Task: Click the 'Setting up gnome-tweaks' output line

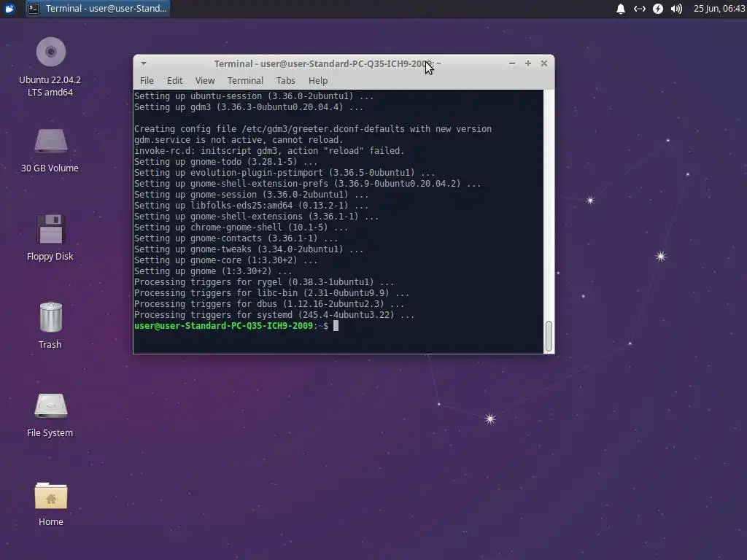Action: pos(248,249)
